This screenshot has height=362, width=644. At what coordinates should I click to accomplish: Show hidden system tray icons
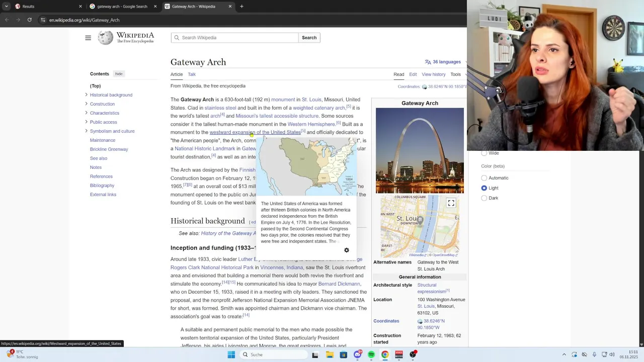564,354
